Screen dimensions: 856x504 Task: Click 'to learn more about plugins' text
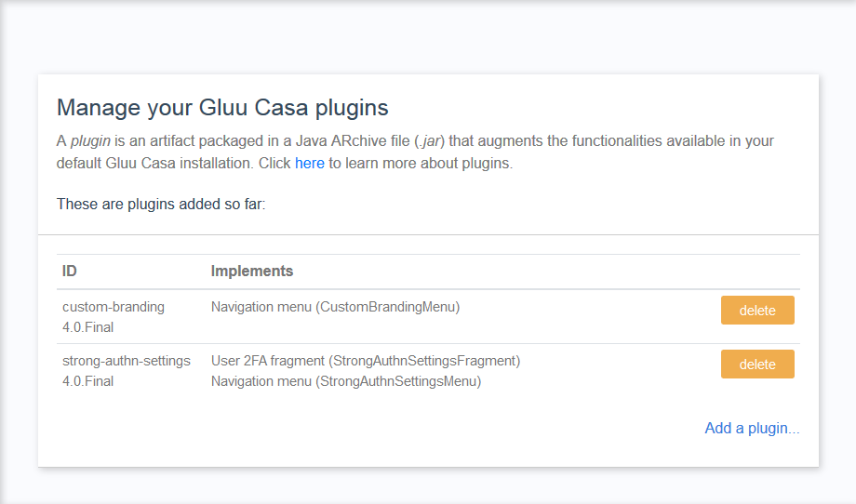[421, 164]
